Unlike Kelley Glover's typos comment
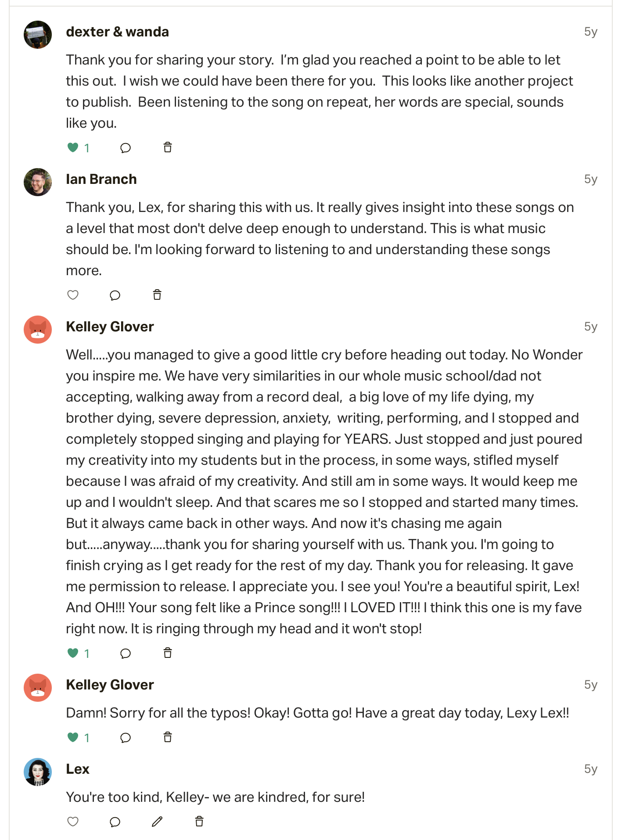 [73, 738]
